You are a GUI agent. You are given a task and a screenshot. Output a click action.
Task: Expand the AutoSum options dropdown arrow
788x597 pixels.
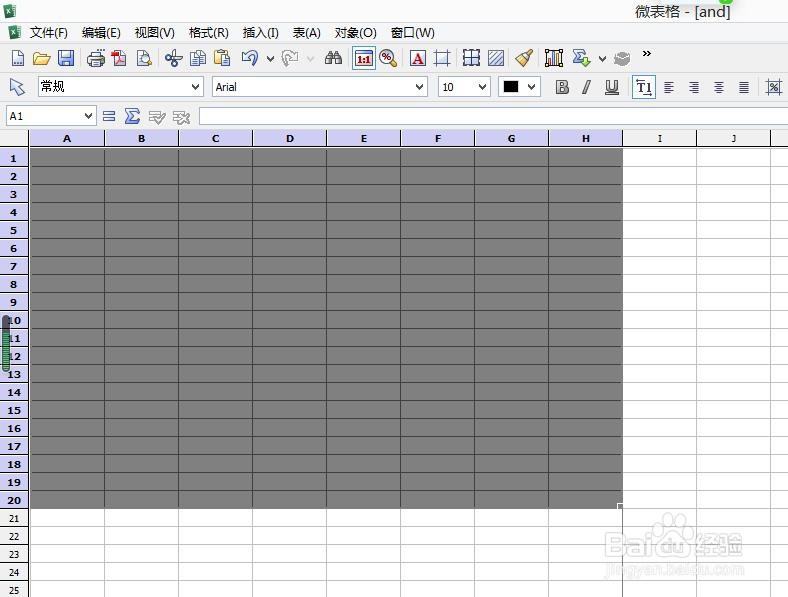602,59
